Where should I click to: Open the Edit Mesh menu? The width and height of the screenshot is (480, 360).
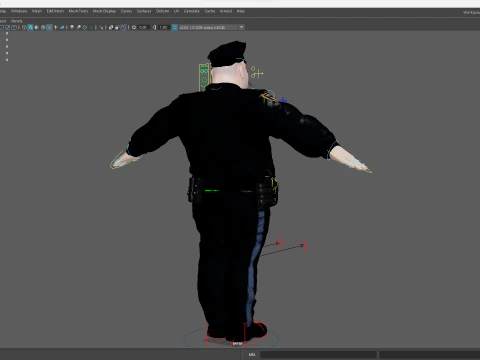[55, 11]
